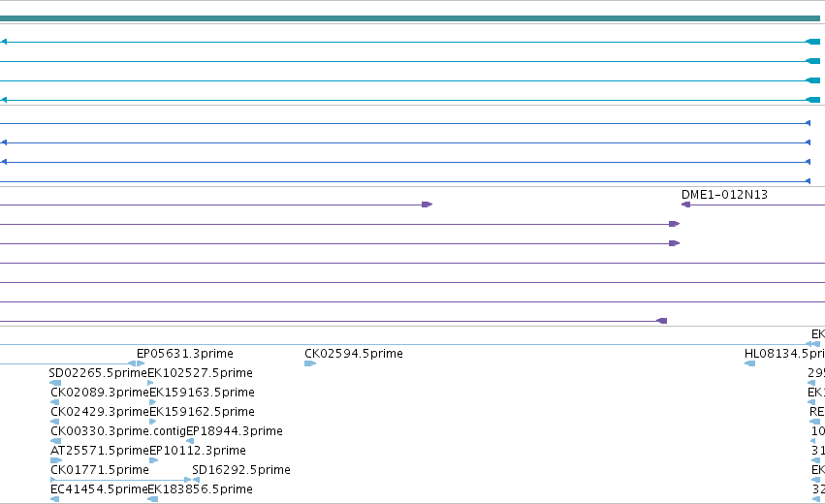The width and height of the screenshot is (825, 504).
Task: Select the arrow glyph under SD16292.5prime
Action: [x=196, y=481]
